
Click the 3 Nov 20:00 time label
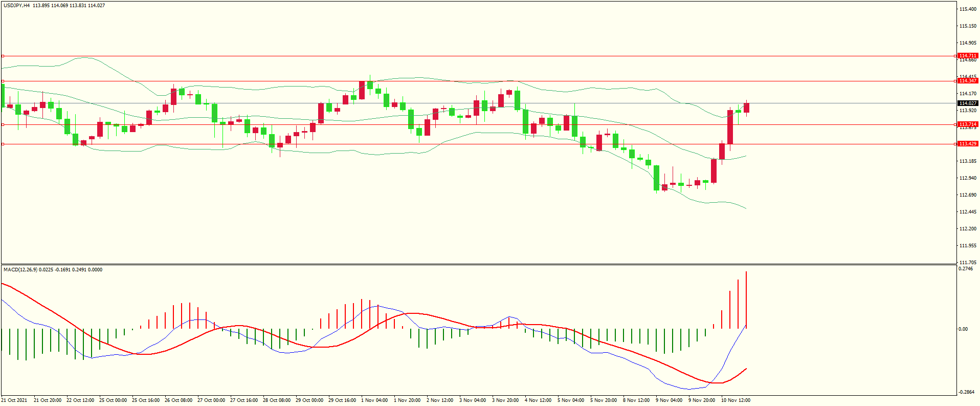click(505, 400)
